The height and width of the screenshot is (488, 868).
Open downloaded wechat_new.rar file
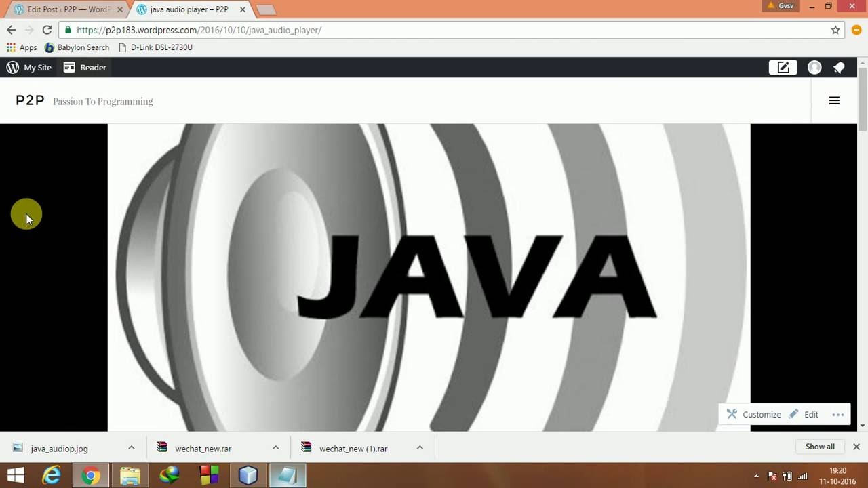203,449
